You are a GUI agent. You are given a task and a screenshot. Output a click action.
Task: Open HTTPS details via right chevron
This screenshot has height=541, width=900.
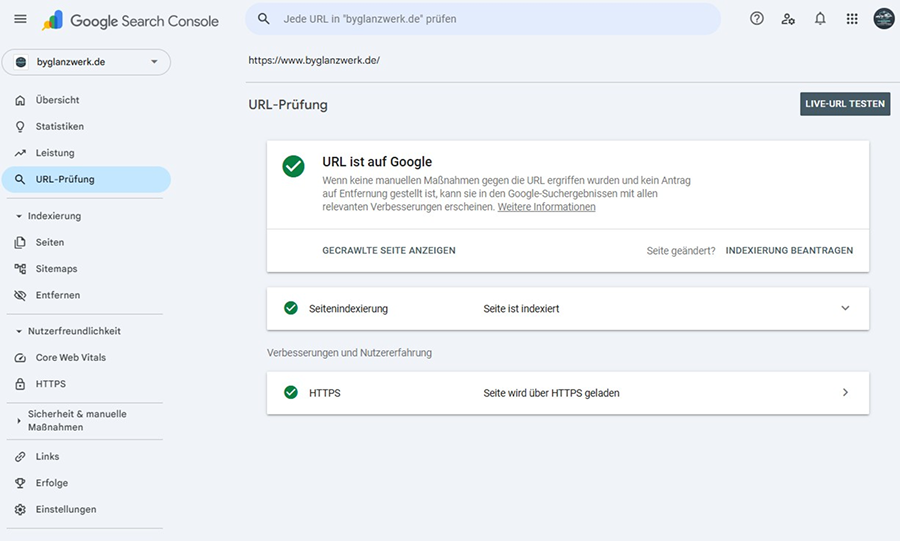click(845, 392)
